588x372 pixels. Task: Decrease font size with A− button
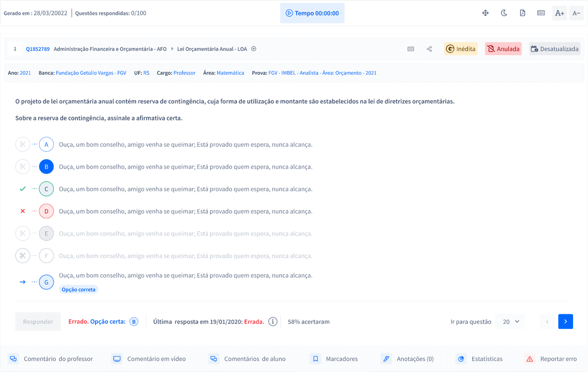click(576, 13)
